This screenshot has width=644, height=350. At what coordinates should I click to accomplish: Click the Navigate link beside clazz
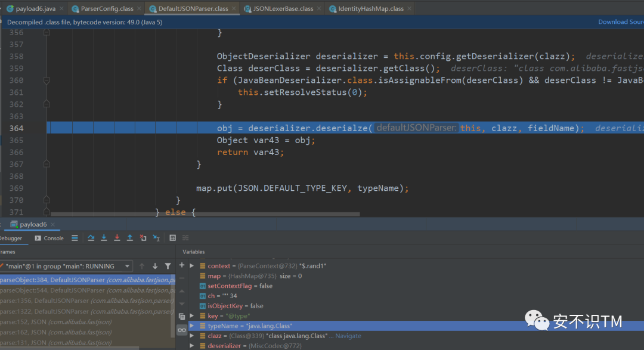(348, 336)
